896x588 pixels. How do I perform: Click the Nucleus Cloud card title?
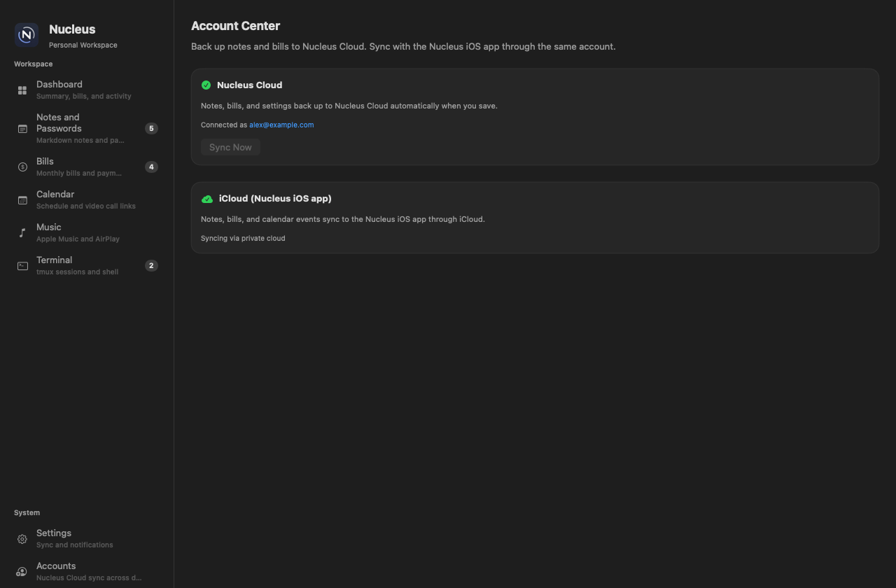tap(249, 85)
